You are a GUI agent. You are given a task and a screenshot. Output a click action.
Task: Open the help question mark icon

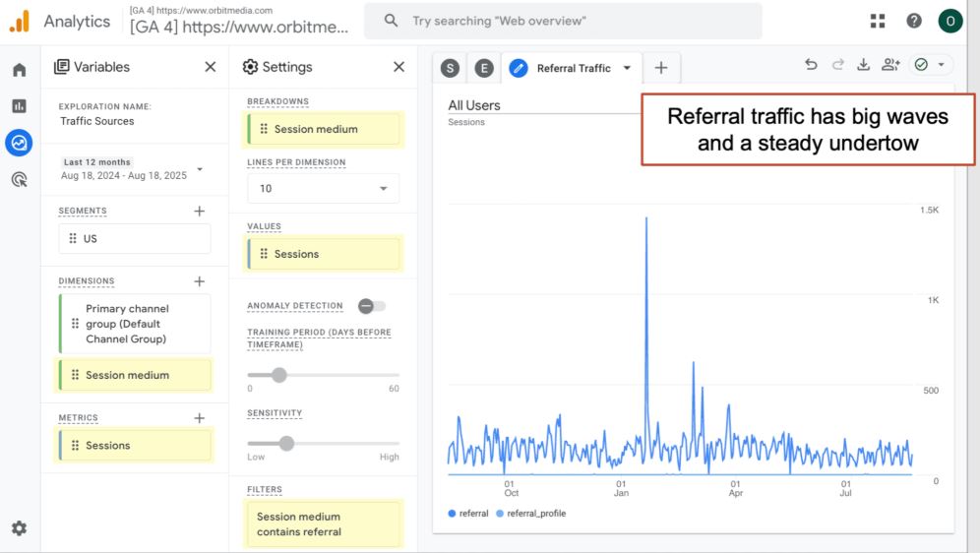(x=914, y=21)
